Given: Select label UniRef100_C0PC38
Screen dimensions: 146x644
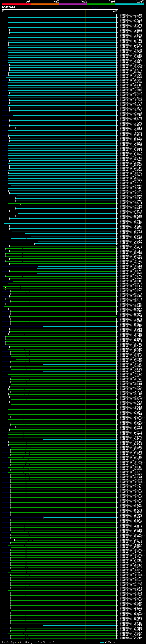Looking at the screenshot, I should click(x=131, y=364).
